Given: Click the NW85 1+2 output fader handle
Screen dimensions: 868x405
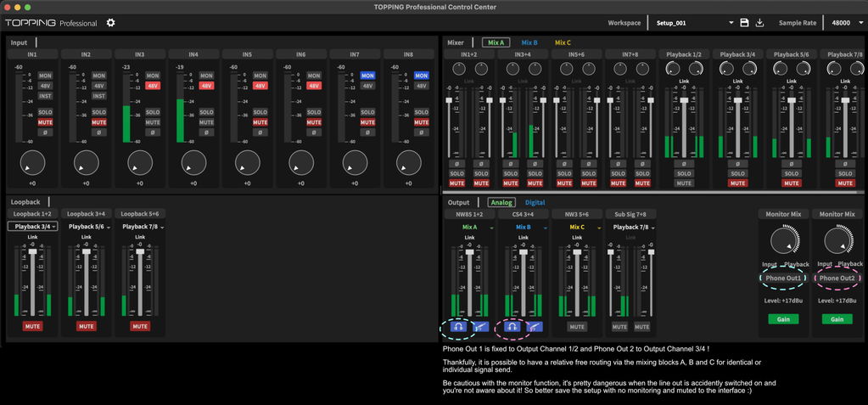Looking at the screenshot, I should coord(469,251).
